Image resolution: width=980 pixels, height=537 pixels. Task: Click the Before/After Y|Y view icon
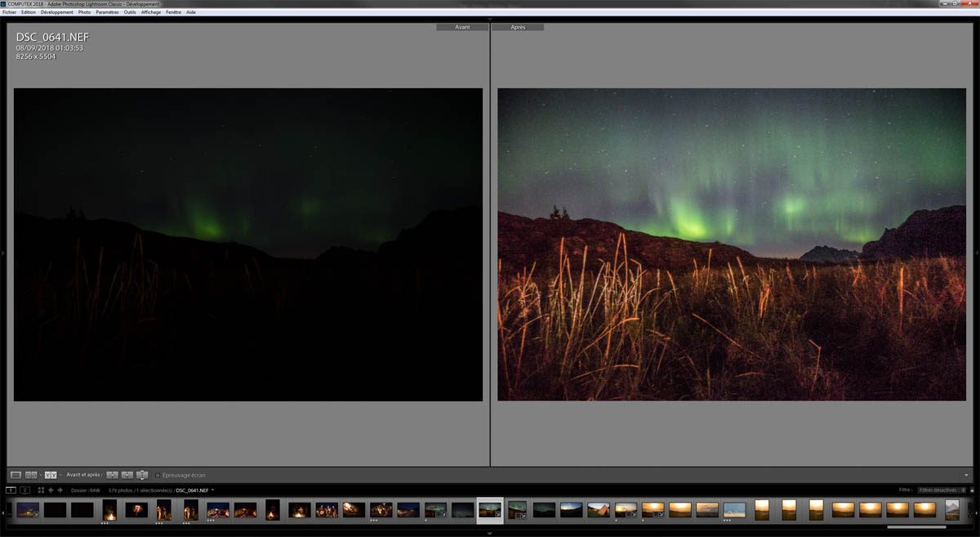(51, 475)
